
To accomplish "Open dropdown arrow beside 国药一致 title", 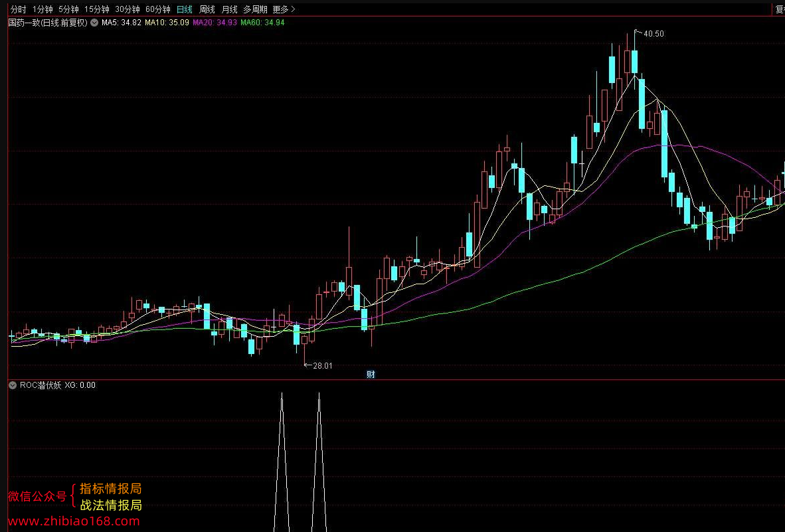I will pos(94,23).
